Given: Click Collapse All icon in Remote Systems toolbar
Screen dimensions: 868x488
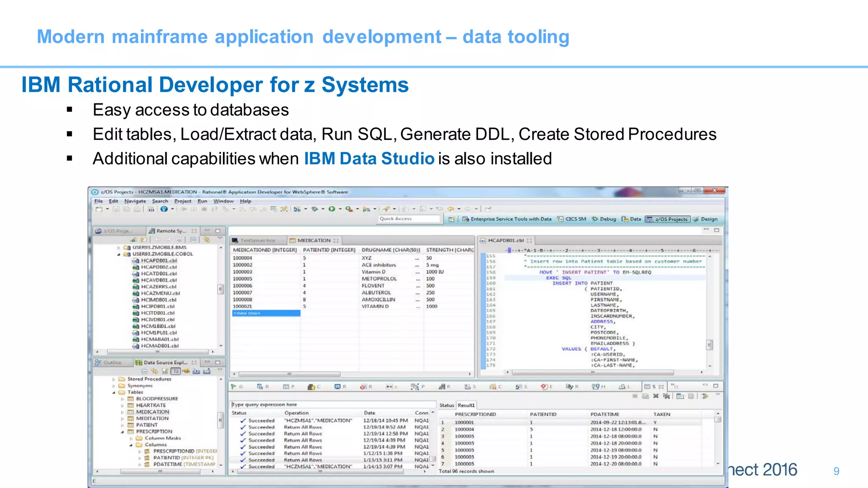Looking at the screenshot, I should 193,240.
